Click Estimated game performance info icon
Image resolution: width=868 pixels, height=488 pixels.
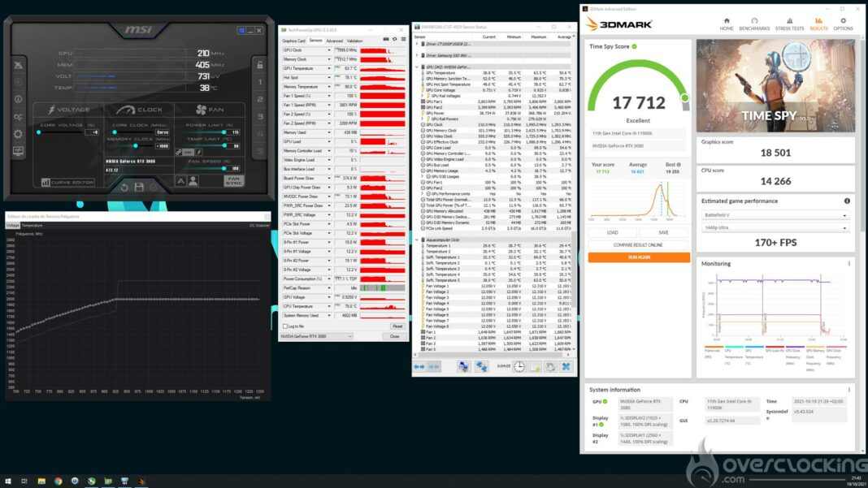click(x=847, y=201)
